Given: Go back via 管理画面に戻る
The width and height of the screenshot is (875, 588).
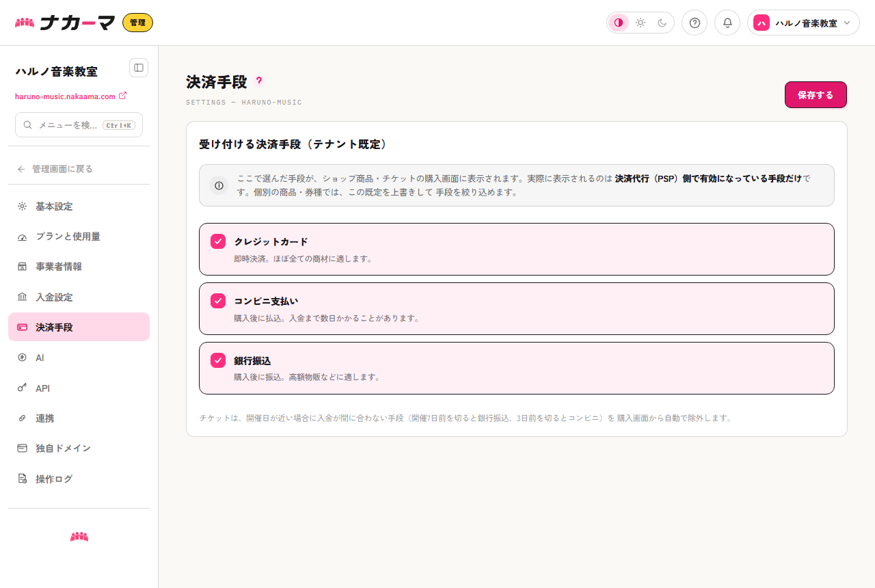Looking at the screenshot, I should click(62, 169).
